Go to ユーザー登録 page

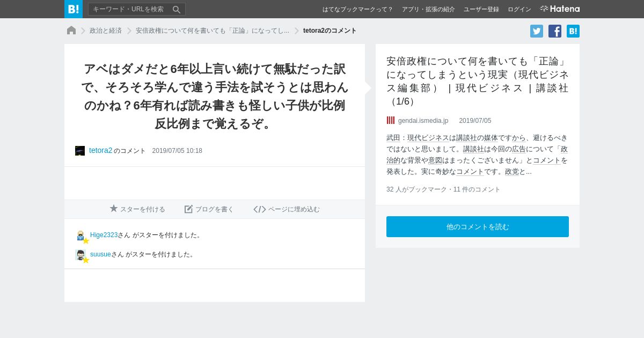[481, 9]
